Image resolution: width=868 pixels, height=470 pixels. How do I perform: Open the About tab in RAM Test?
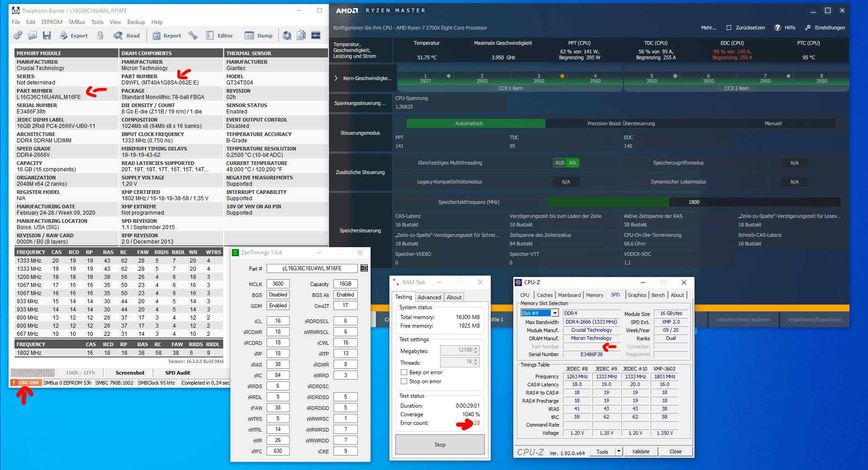point(454,297)
